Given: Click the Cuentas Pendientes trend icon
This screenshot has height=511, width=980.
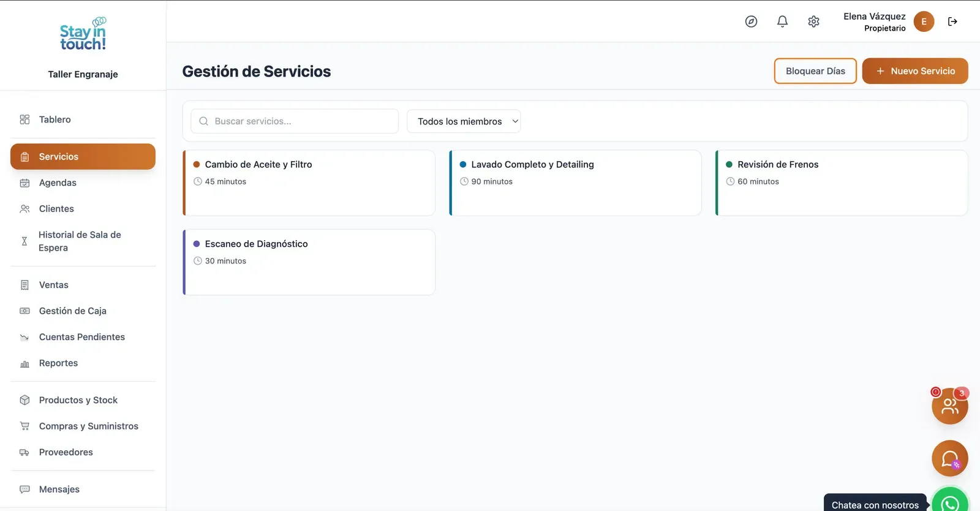Looking at the screenshot, I should point(24,337).
